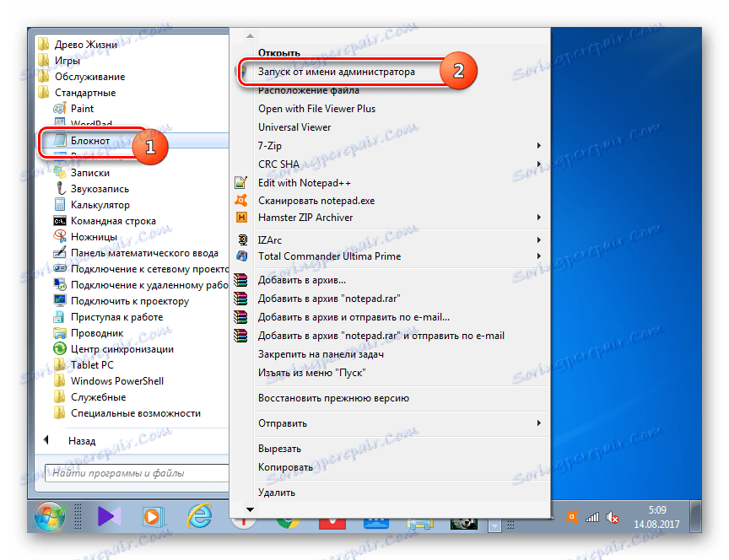Expand the CRC SHA submenu arrow

coord(539,164)
